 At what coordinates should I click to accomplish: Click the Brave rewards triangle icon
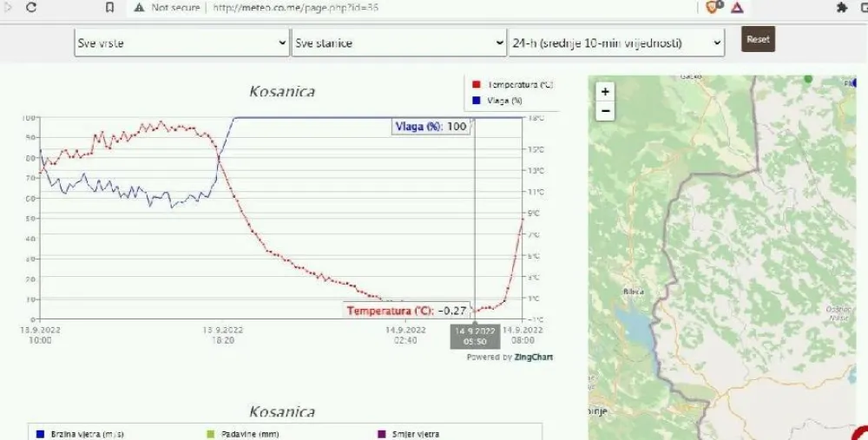click(737, 7)
